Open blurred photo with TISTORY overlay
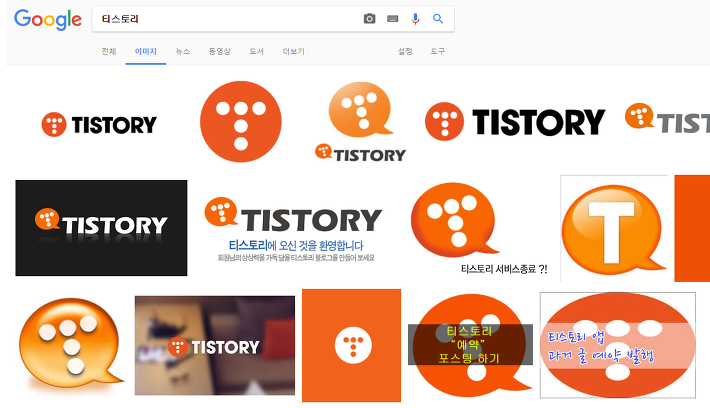The width and height of the screenshot is (710, 408). click(x=215, y=346)
